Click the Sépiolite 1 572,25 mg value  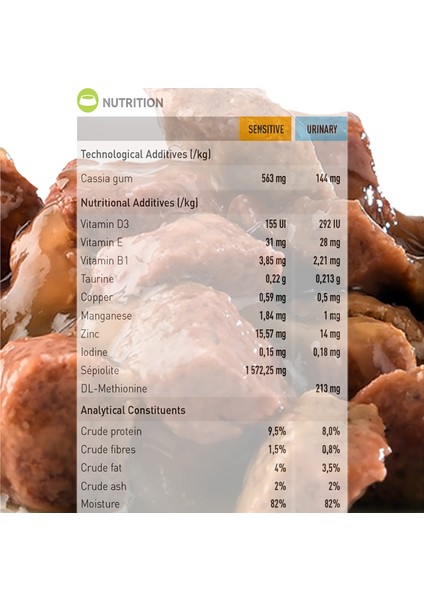pos(266,370)
